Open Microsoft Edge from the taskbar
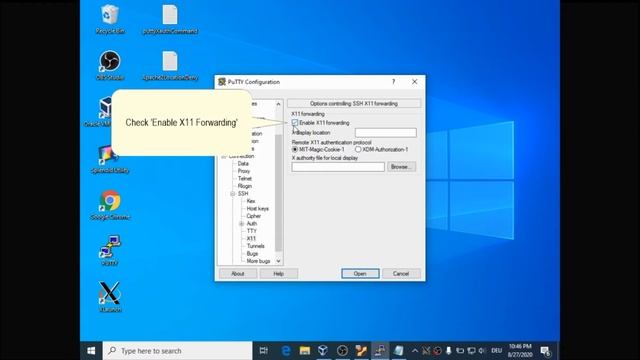 point(286,351)
